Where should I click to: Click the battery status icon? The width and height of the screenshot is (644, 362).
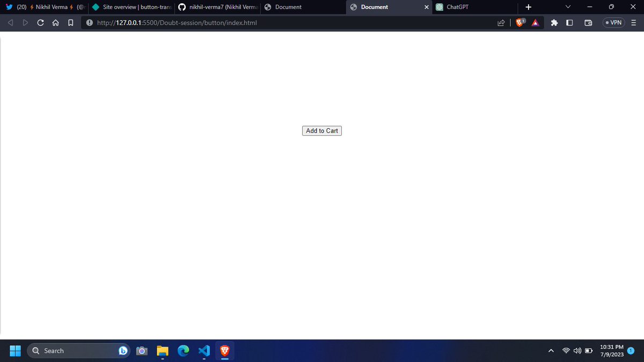[x=589, y=351]
